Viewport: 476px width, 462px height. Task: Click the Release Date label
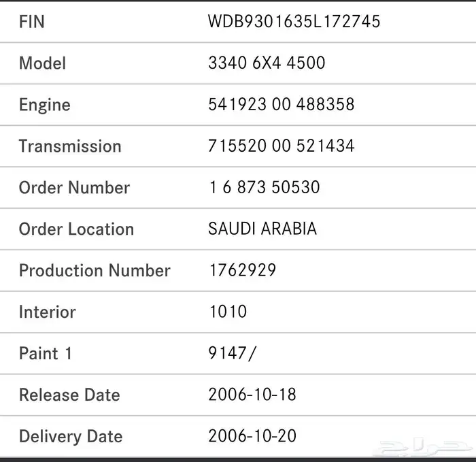69,395
